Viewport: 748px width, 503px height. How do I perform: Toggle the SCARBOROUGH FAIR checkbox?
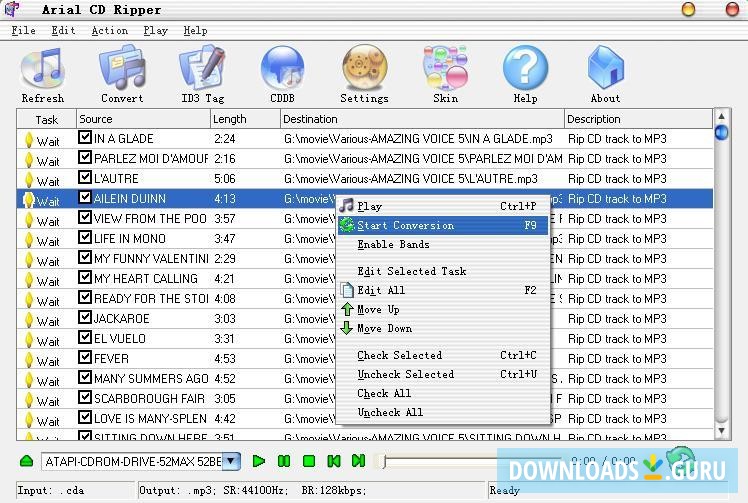(84, 398)
